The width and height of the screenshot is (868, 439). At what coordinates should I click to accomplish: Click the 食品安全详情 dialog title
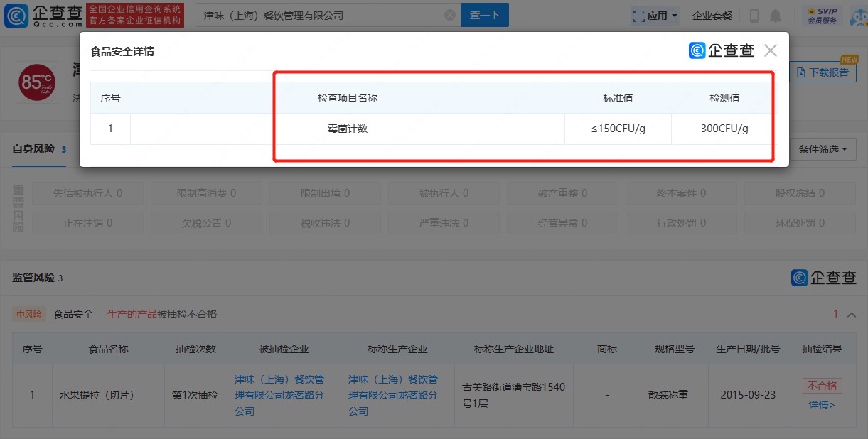click(x=122, y=51)
